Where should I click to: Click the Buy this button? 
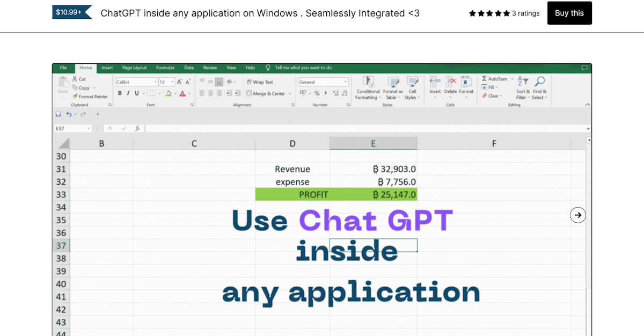569,13
